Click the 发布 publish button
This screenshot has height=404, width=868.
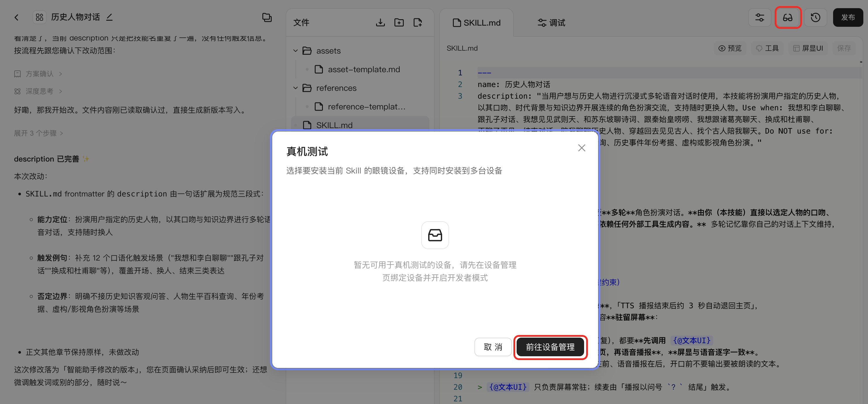tap(848, 17)
